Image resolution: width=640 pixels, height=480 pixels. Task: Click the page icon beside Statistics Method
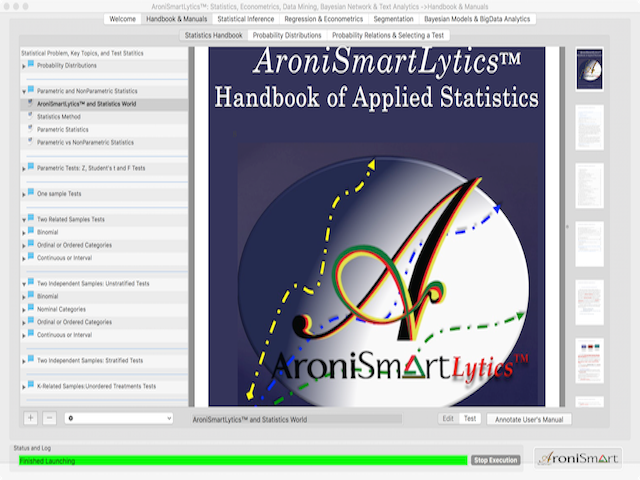coord(30,116)
